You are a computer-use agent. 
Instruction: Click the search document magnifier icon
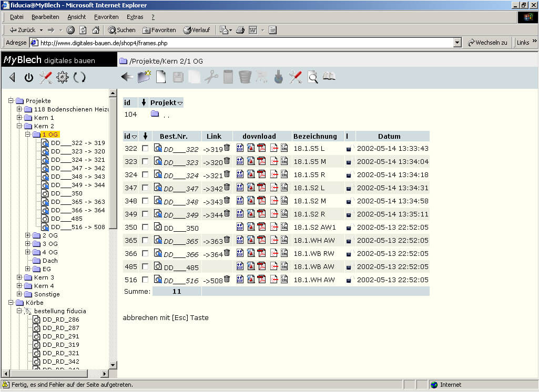[x=312, y=77]
